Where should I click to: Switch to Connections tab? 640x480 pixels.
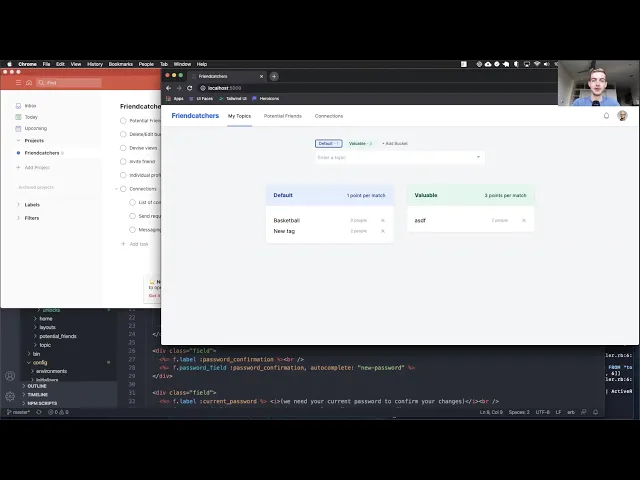coord(329,116)
